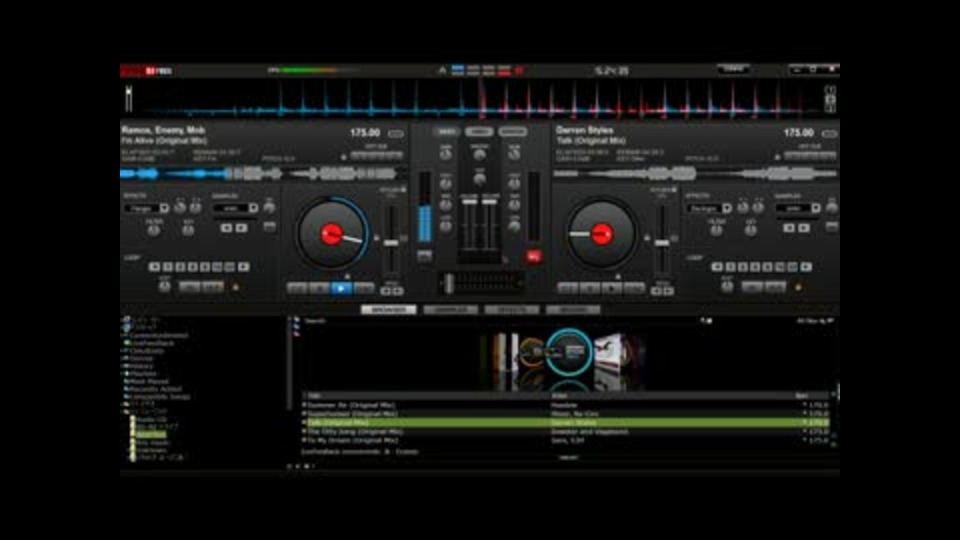The height and width of the screenshot is (540, 960).
Task: Halve the loop length on left deck
Action: 154,266
